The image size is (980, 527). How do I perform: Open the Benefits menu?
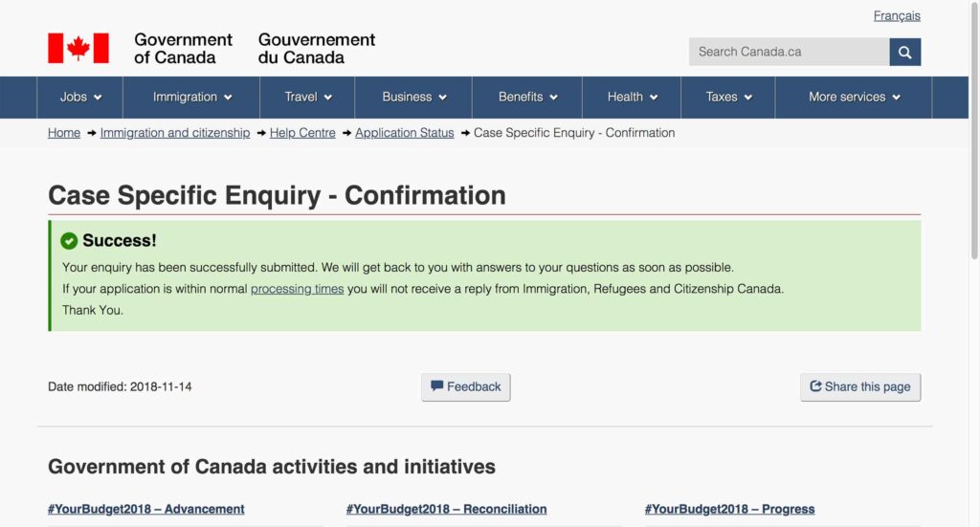coord(528,97)
